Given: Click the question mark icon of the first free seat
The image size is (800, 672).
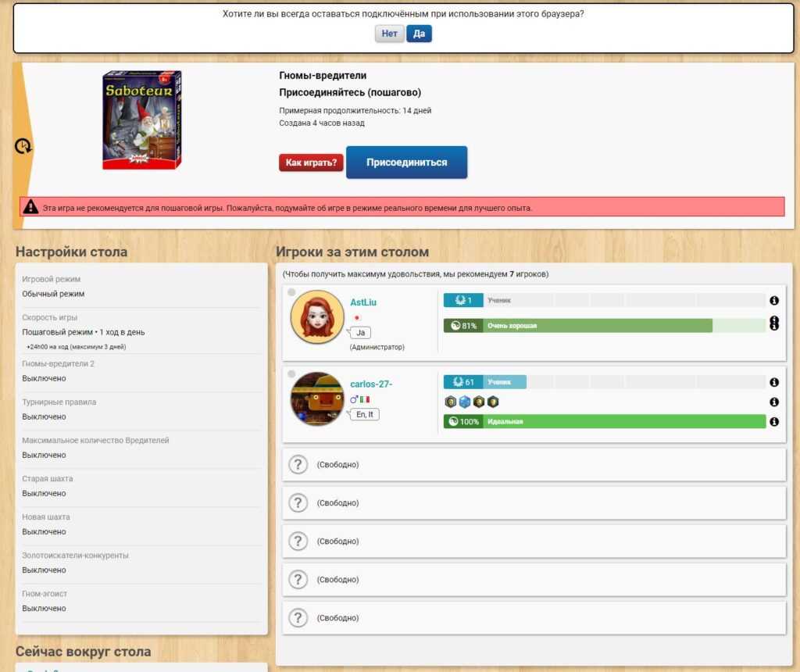Looking at the screenshot, I should 298,465.
